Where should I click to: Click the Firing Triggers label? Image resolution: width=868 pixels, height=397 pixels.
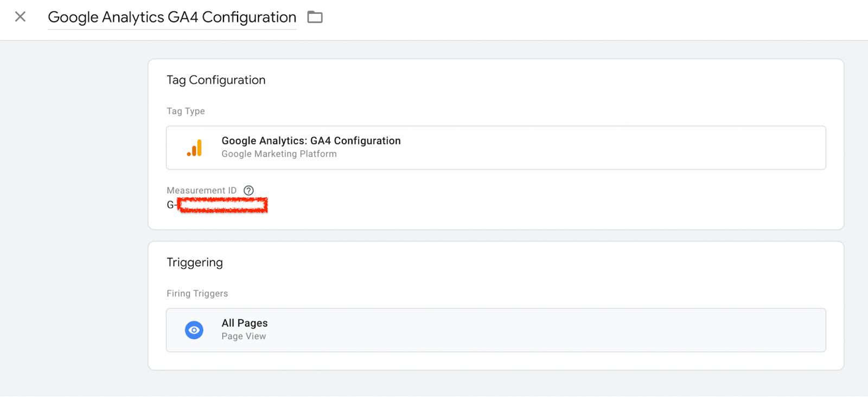pos(197,293)
